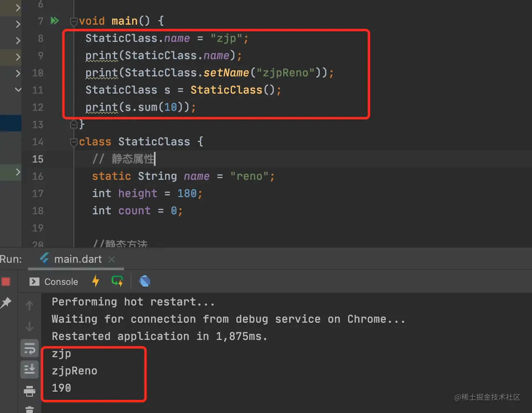
Task: Click "class StaticClass" declaration
Action: click(x=141, y=142)
